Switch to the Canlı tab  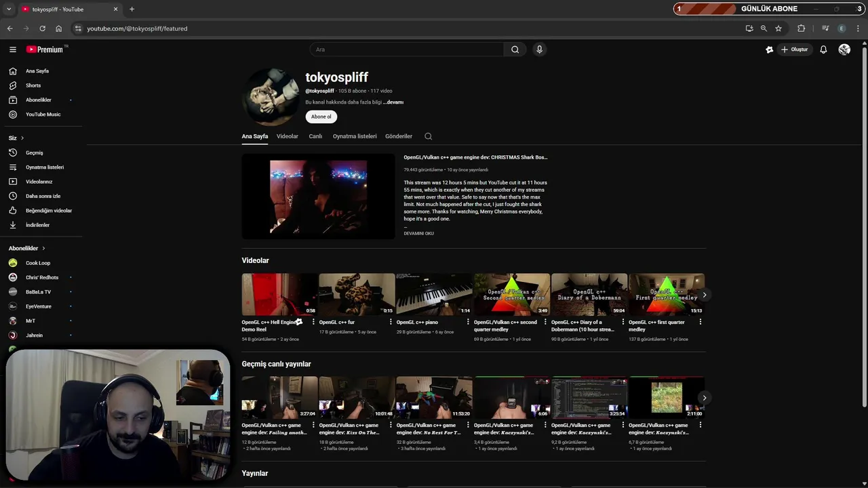click(x=315, y=136)
